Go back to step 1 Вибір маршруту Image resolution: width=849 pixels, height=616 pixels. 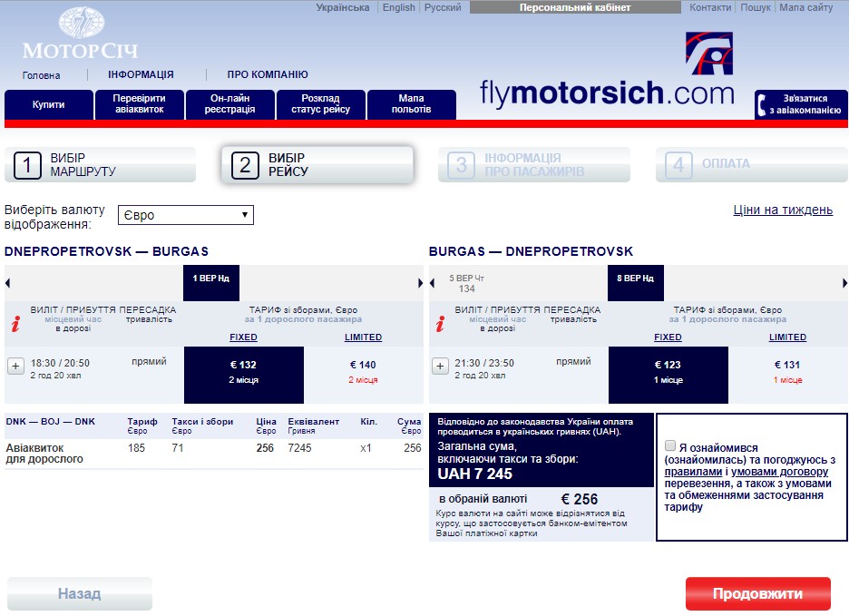[x=100, y=165]
